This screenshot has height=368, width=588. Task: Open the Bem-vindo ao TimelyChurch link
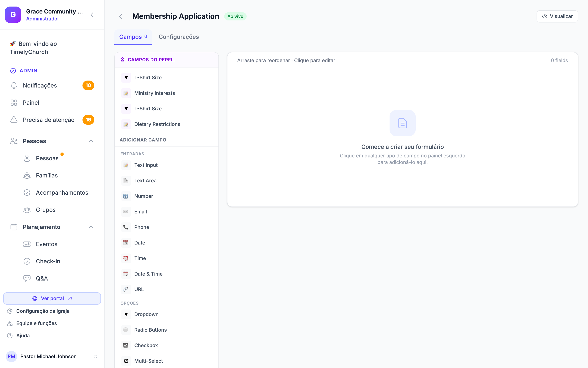point(52,48)
